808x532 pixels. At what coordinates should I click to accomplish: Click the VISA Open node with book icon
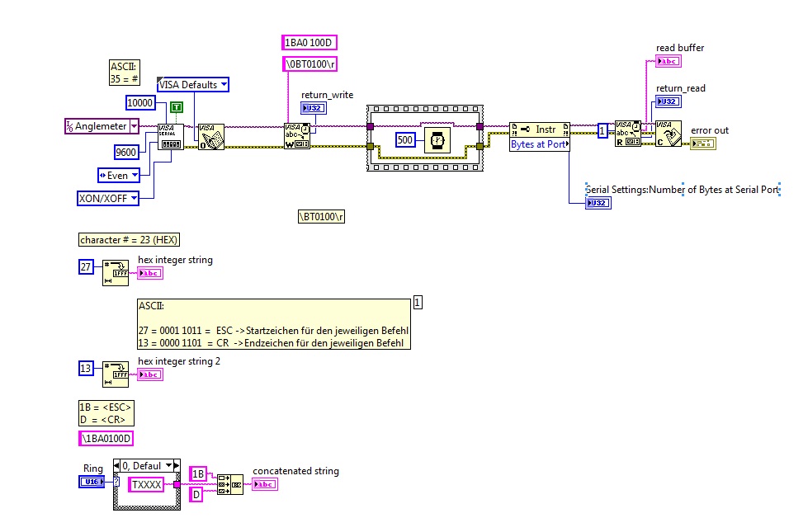[211, 137]
